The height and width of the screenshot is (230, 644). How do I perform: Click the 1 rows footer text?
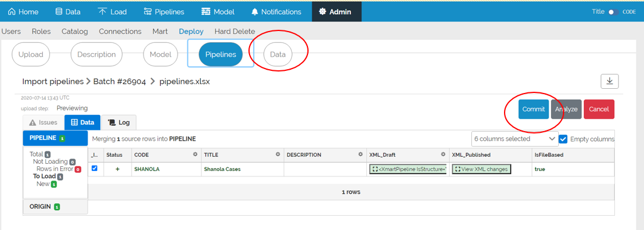pos(351,192)
